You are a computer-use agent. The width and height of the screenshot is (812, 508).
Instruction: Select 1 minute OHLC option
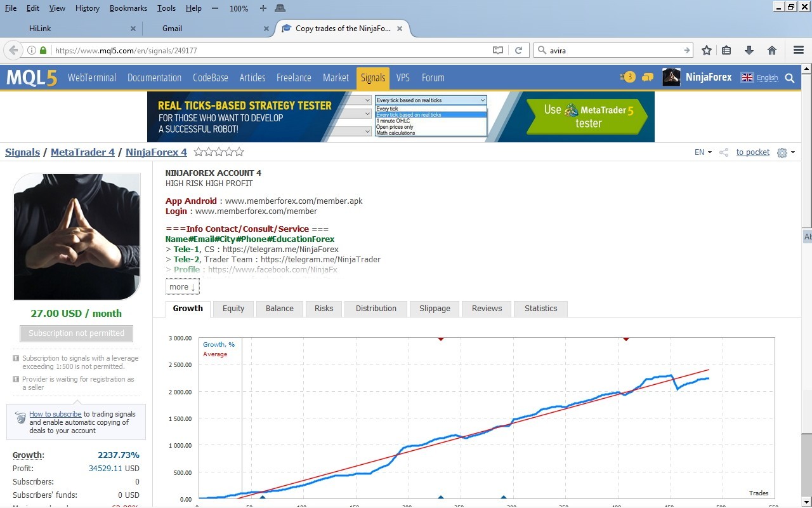tap(431, 121)
